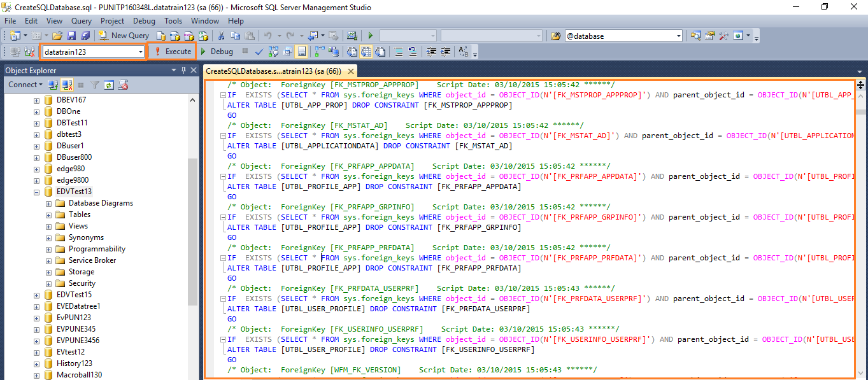
Task: Click the Cut scissors icon
Action: click(x=221, y=36)
